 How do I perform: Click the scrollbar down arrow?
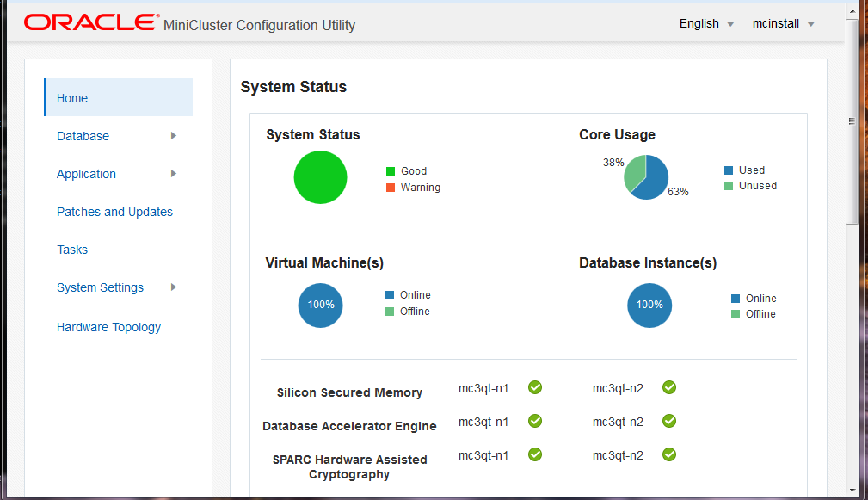[852, 490]
